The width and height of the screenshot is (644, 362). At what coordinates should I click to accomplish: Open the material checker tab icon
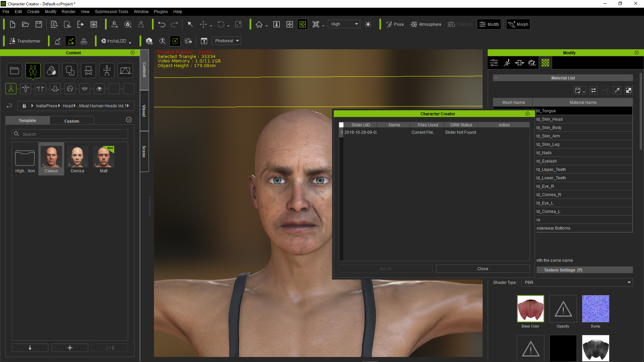tap(545, 63)
